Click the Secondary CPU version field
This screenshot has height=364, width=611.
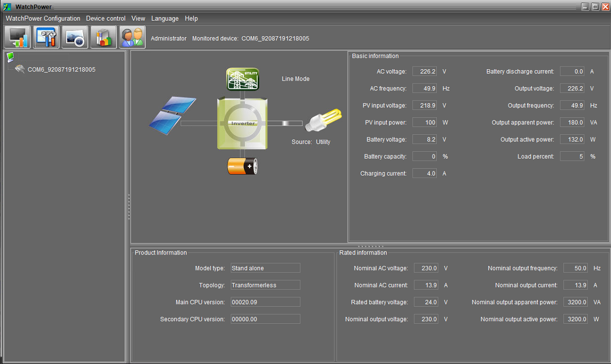pyautogui.click(x=265, y=319)
